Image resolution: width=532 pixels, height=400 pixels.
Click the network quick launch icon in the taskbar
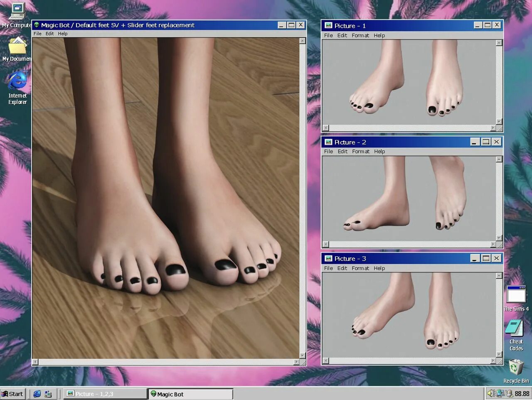[48, 394]
